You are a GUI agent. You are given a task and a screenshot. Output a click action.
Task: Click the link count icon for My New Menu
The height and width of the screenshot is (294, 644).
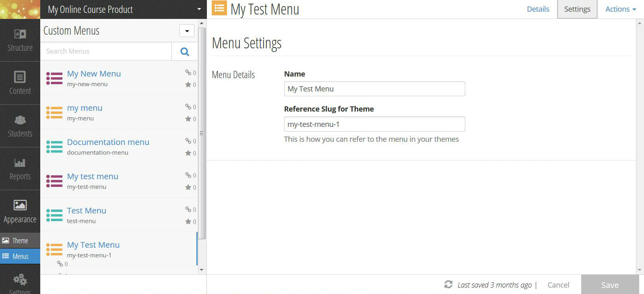click(x=188, y=72)
